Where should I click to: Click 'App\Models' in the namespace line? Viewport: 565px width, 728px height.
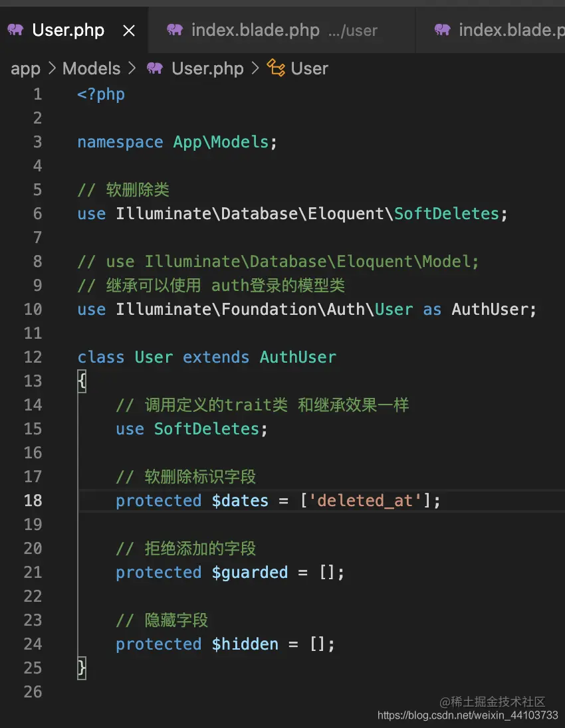coord(221,142)
